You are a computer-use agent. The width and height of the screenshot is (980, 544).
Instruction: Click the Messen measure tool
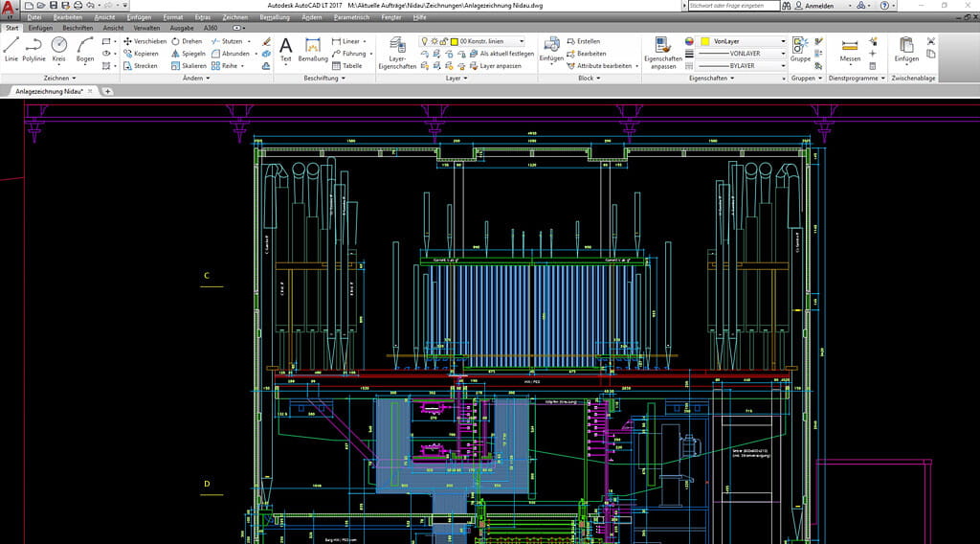click(x=850, y=49)
